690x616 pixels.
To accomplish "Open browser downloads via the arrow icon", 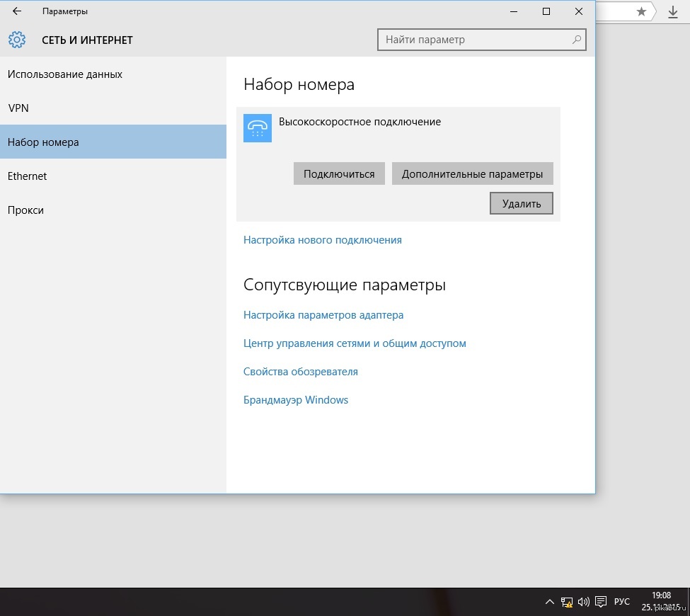I will [x=673, y=11].
